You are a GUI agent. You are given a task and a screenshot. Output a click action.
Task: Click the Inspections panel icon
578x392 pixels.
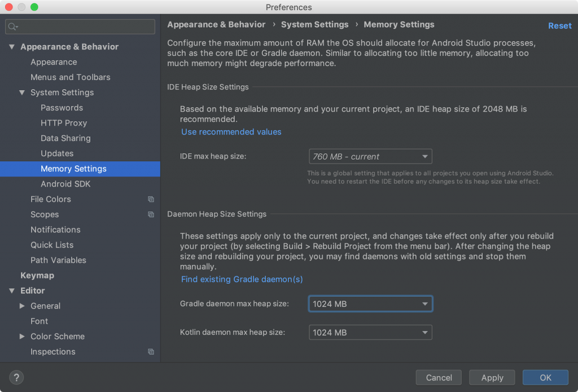151,351
